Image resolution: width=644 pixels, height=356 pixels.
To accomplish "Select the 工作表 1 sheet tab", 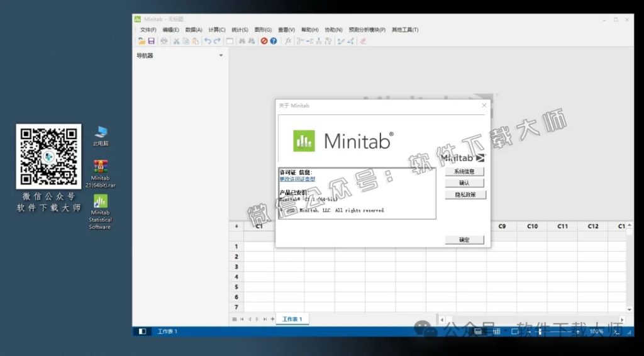I will coord(292,319).
